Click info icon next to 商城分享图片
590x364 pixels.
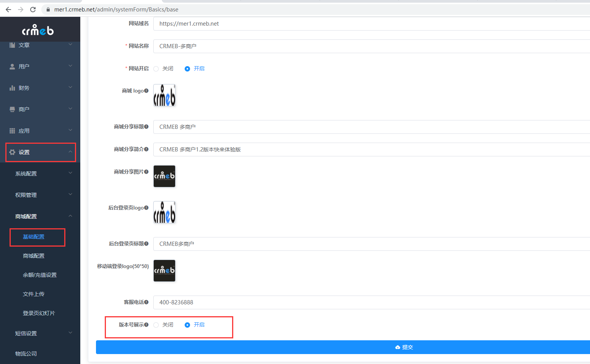[146, 172]
